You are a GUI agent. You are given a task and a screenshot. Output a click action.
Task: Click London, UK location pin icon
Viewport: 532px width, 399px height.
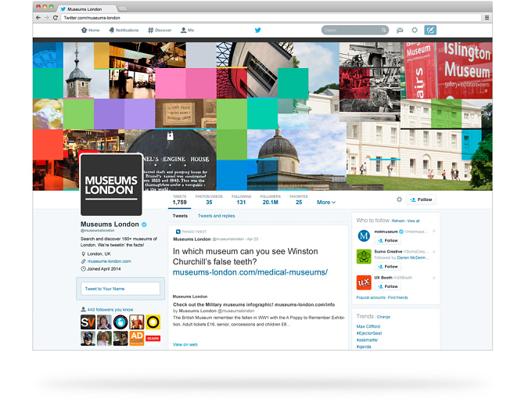click(83, 253)
